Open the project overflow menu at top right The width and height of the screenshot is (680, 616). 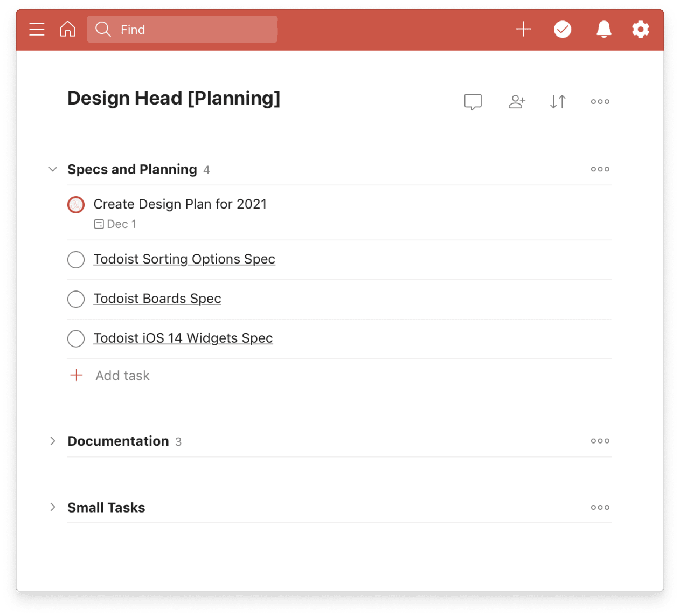click(x=600, y=101)
